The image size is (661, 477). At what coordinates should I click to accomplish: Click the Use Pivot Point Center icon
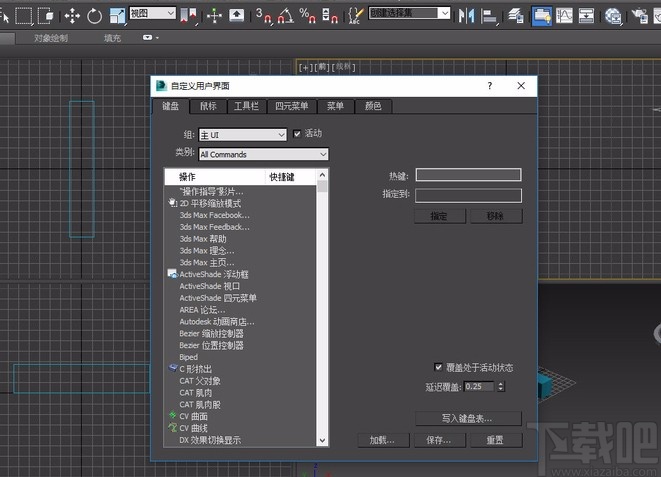point(188,16)
